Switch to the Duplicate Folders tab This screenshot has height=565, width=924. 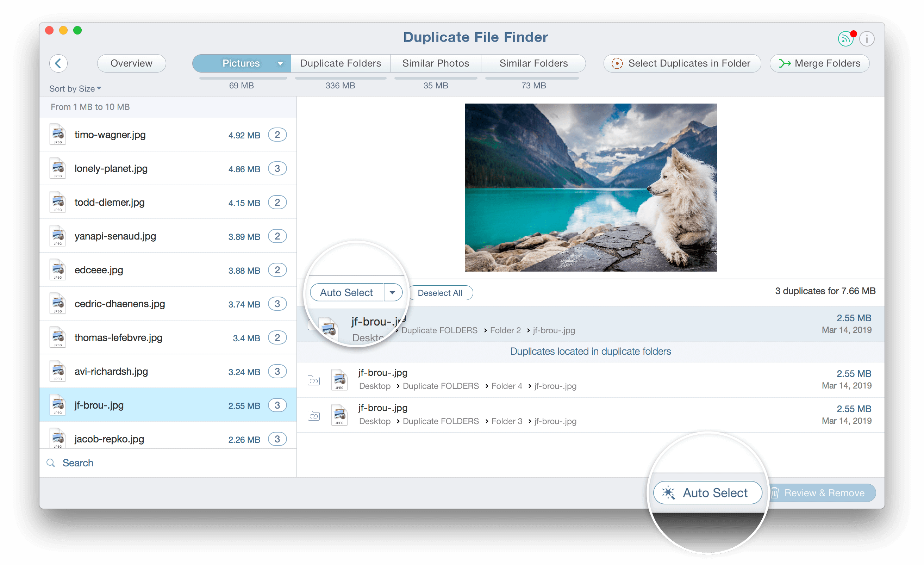pyautogui.click(x=340, y=63)
